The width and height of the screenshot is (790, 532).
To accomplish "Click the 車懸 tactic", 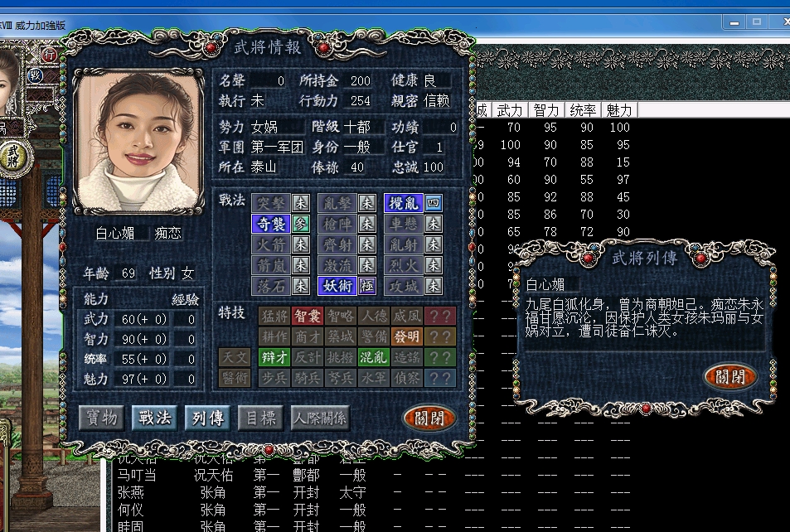I will (404, 225).
